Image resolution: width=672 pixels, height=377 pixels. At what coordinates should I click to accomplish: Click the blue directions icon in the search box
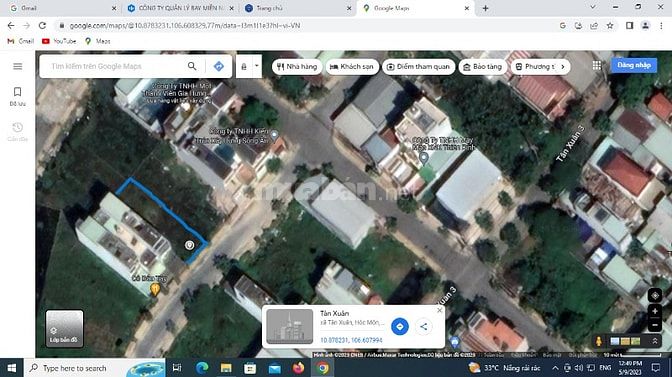point(219,66)
